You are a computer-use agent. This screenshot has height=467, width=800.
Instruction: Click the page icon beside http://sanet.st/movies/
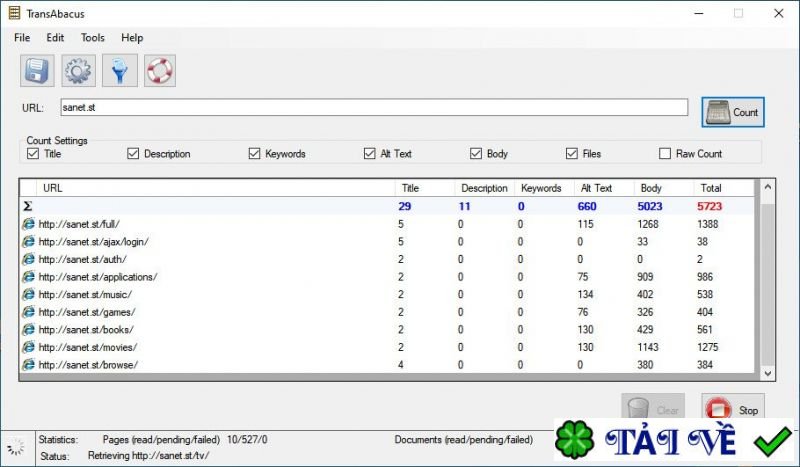click(x=29, y=347)
